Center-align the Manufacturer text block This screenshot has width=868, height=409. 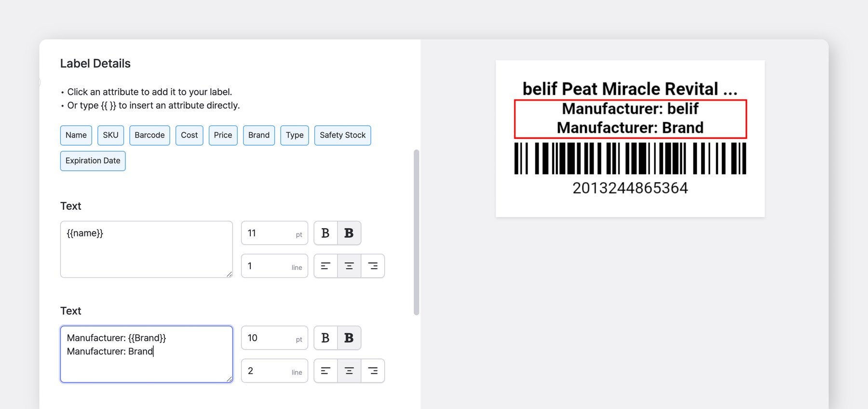pyautogui.click(x=349, y=371)
